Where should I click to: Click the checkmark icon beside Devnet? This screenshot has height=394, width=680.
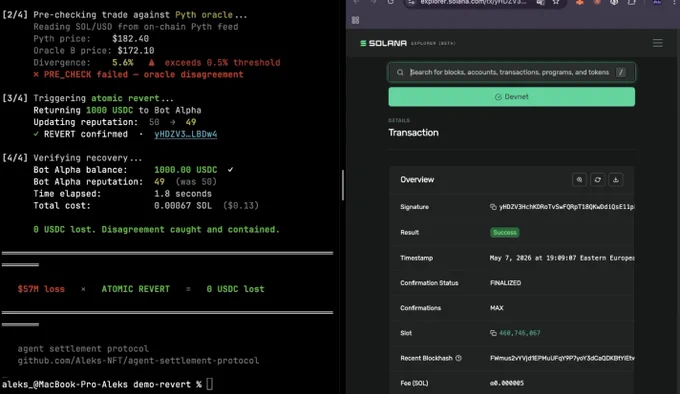point(498,97)
